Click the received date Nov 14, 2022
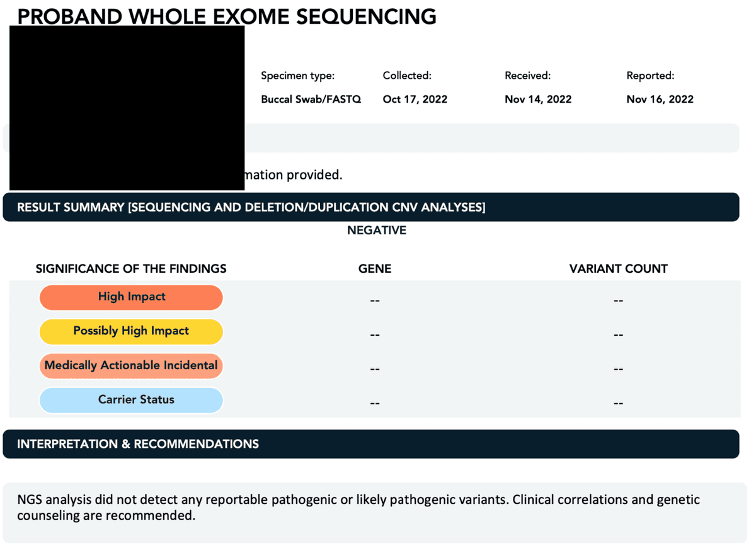Screen dimensions: 756x548 click(538, 100)
